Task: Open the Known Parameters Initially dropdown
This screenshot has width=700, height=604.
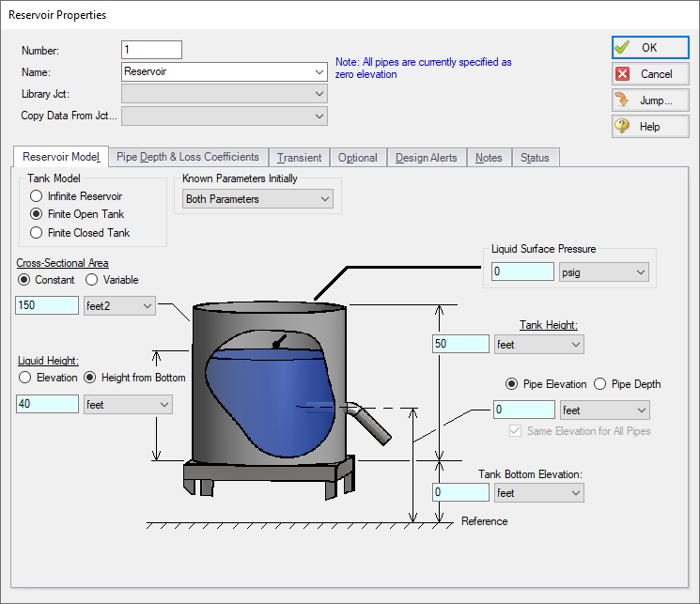Action: [x=258, y=199]
